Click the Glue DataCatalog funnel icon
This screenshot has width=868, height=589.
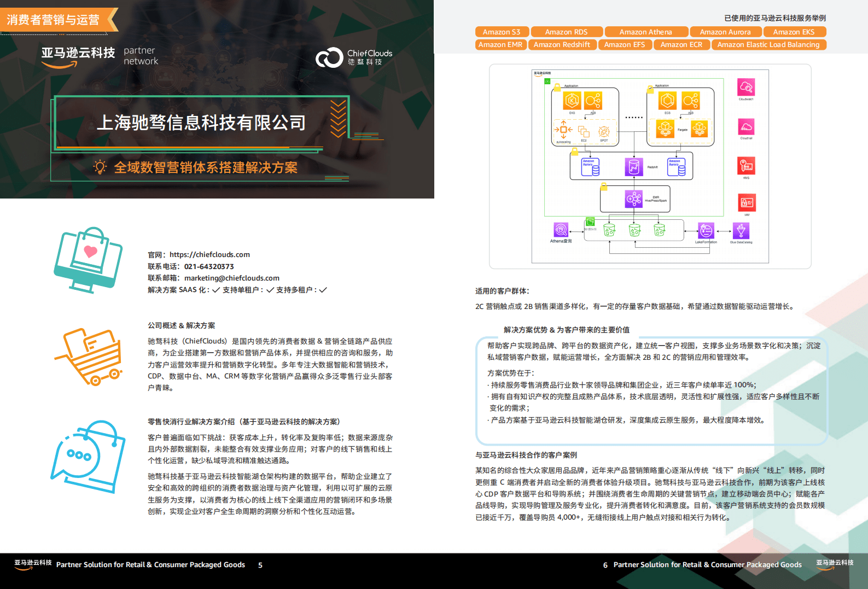741,230
